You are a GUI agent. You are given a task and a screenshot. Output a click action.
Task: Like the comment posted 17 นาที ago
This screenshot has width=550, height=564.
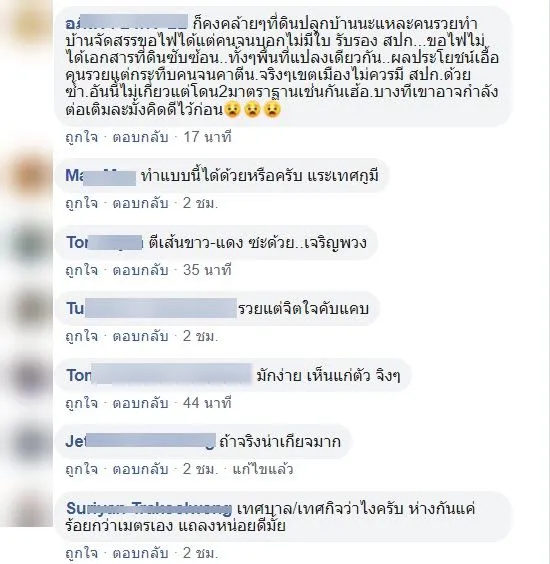[x=82, y=137]
